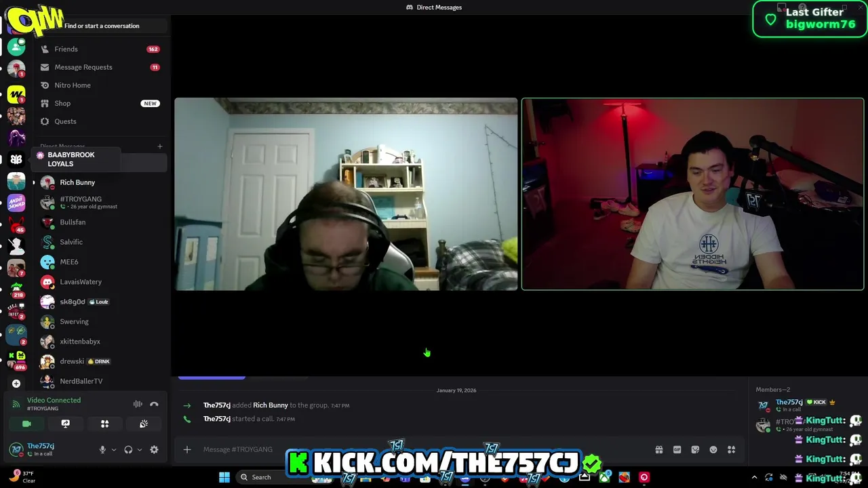
Task: Open sk8g0d direct message
Action: tap(102, 302)
